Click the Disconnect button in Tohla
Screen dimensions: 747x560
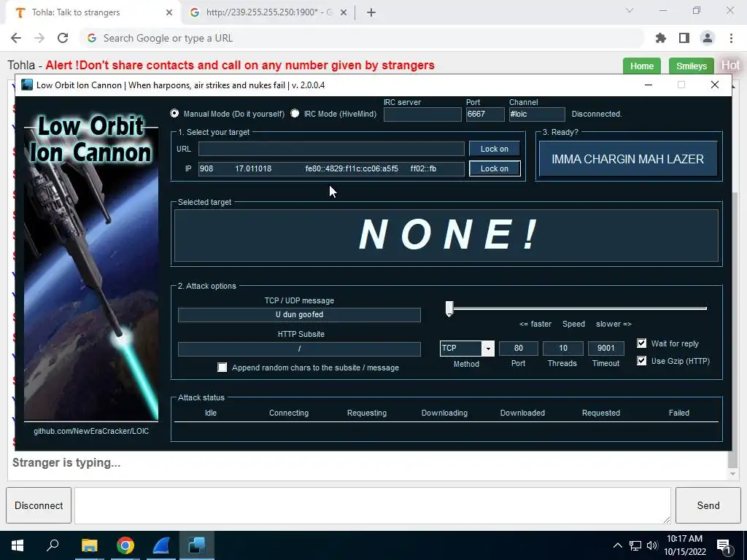pyautogui.click(x=39, y=505)
